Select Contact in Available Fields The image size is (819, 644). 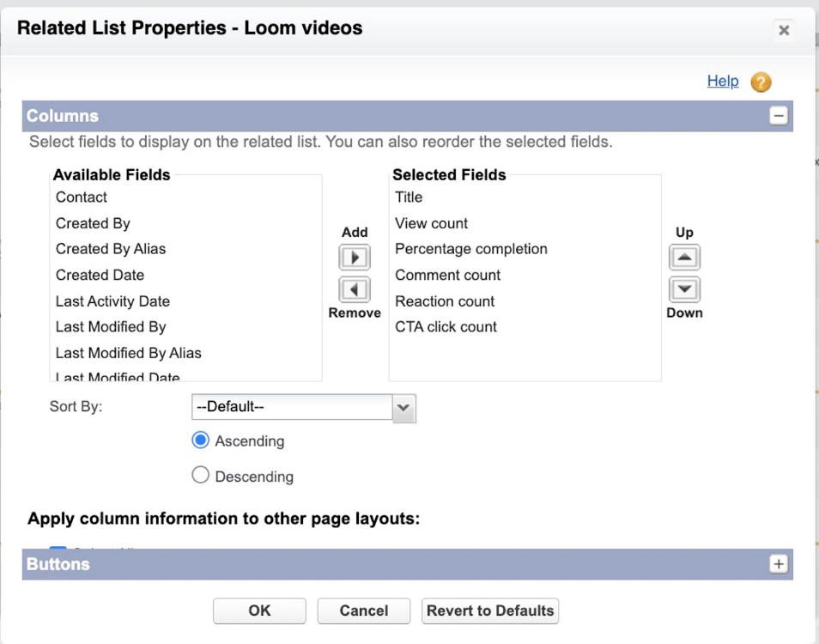(82, 197)
